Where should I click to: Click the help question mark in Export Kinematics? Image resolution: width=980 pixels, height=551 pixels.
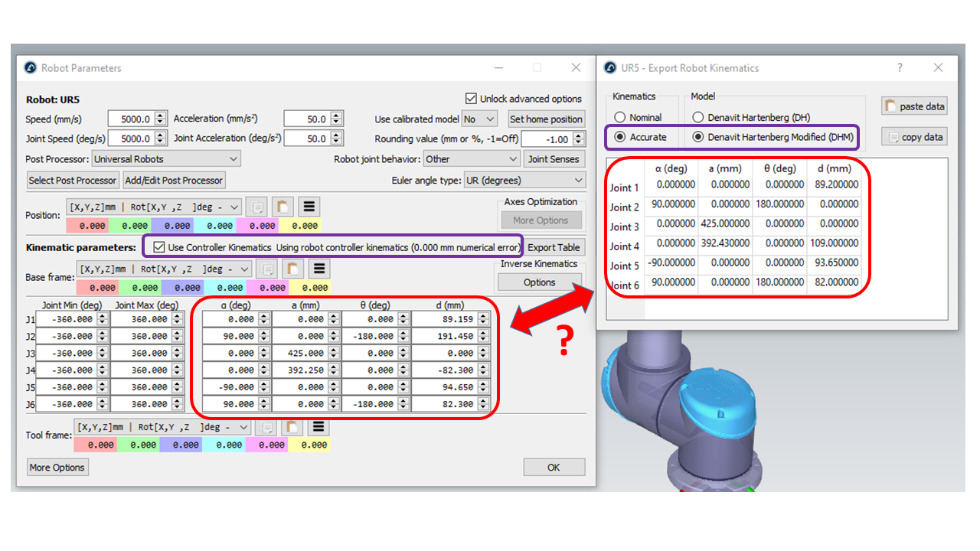[x=900, y=67]
